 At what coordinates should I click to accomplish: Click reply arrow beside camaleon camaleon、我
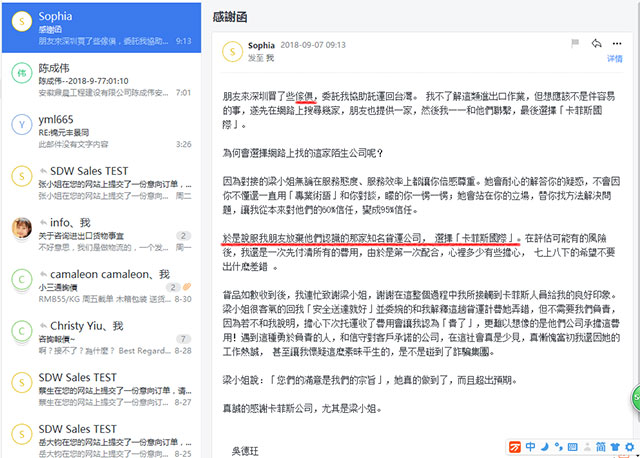[43, 274]
